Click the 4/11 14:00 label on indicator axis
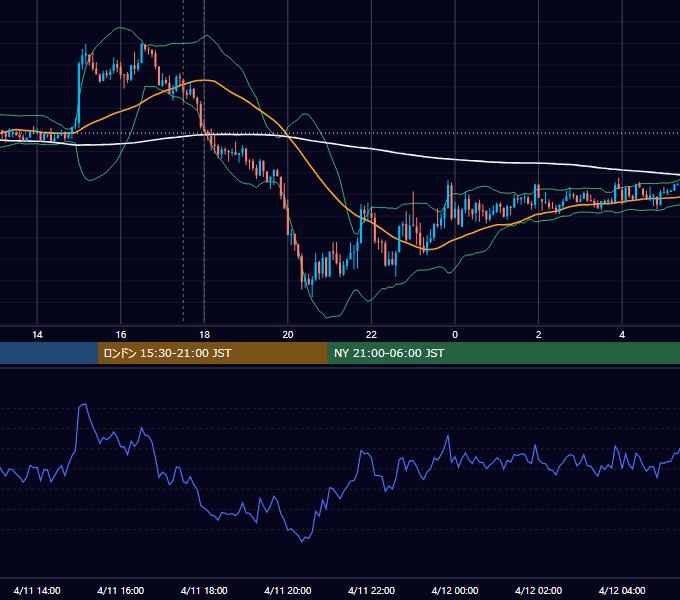Screen dimensions: 680x600 click(37, 590)
